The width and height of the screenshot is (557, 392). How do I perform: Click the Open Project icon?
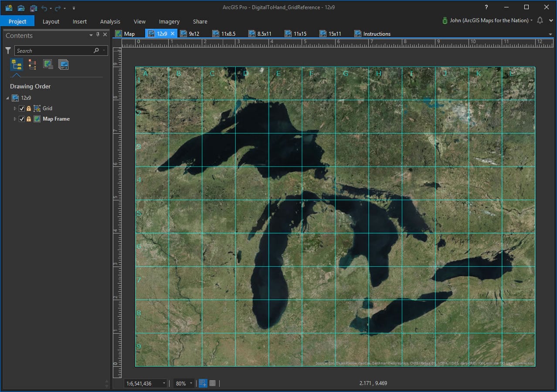tap(21, 8)
